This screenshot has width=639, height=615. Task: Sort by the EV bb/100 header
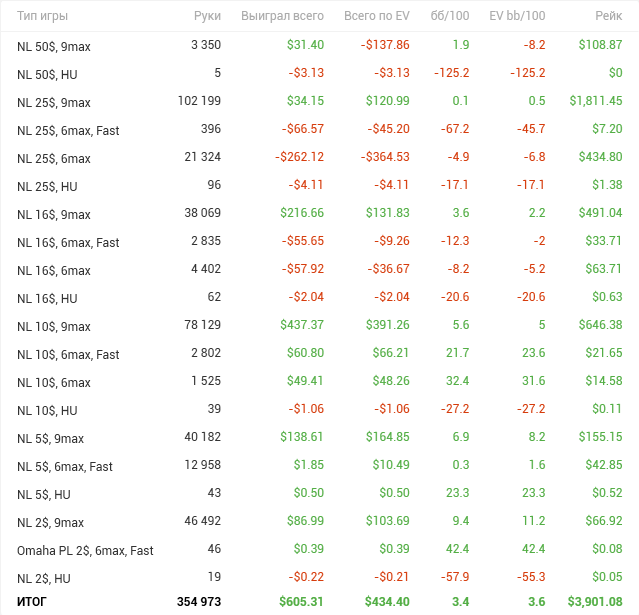[516, 17]
